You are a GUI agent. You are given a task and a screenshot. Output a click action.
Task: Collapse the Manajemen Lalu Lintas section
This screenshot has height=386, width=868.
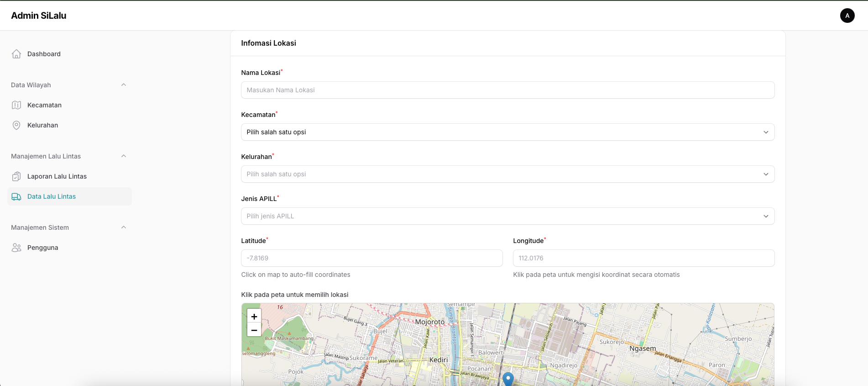click(123, 156)
